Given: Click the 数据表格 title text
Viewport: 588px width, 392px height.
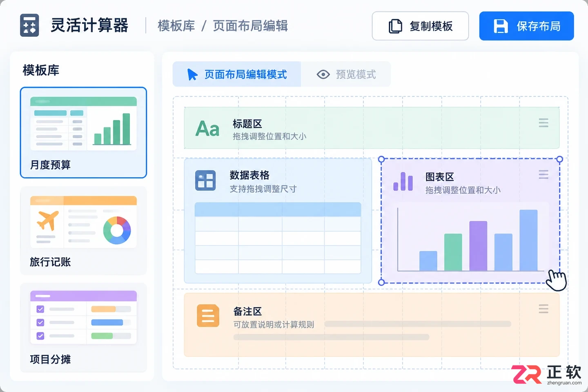Looking at the screenshot, I should click(x=249, y=175).
